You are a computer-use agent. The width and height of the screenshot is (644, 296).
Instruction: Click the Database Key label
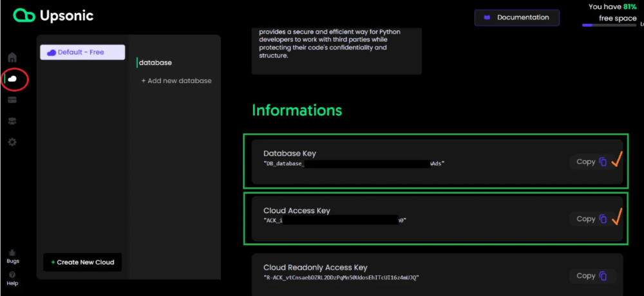290,154
